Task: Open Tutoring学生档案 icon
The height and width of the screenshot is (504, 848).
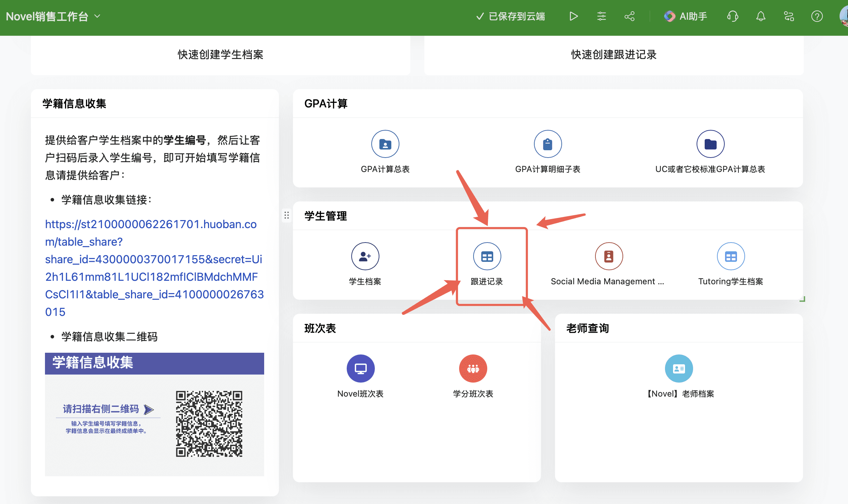Action: [x=731, y=256]
